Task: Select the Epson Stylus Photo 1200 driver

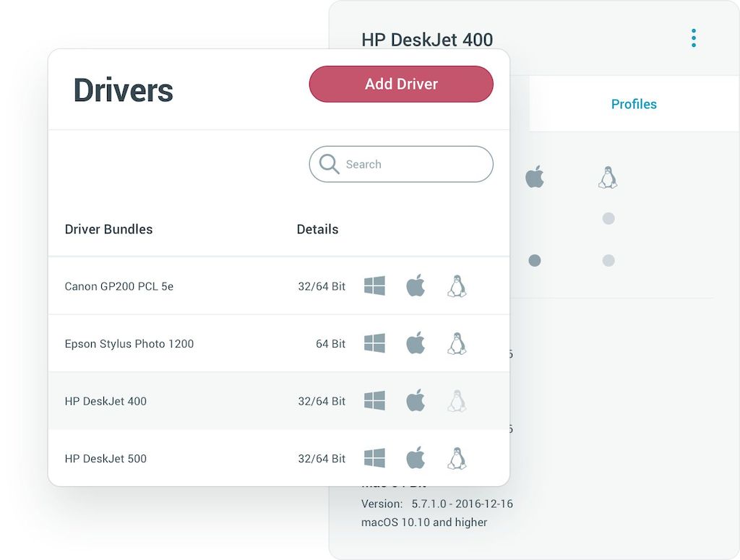Action: (x=278, y=343)
